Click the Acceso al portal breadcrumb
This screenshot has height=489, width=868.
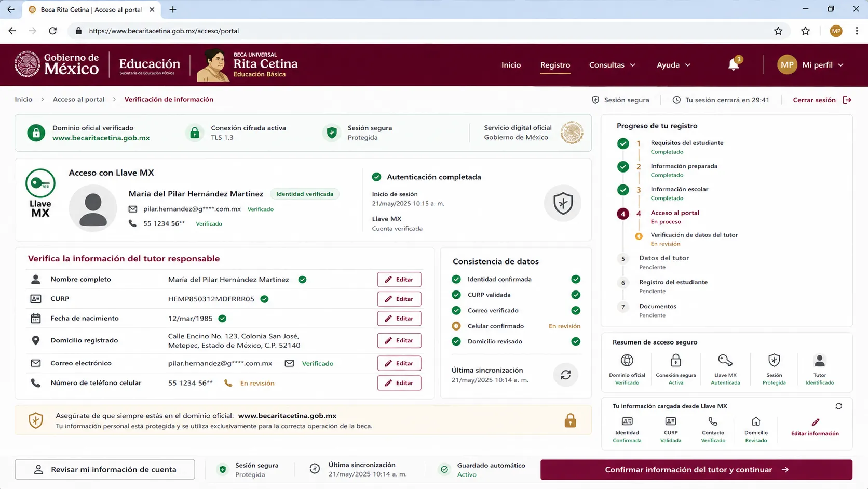click(78, 99)
